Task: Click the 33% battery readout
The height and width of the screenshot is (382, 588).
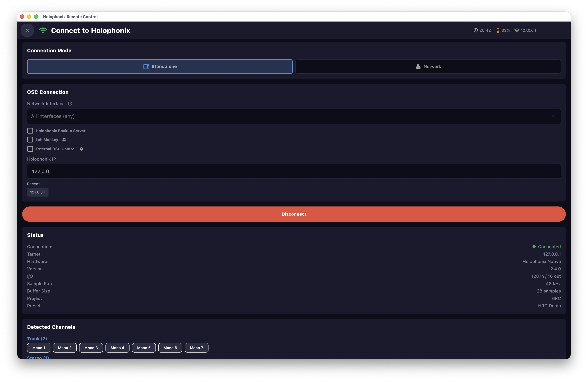Action: coord(505,30)
